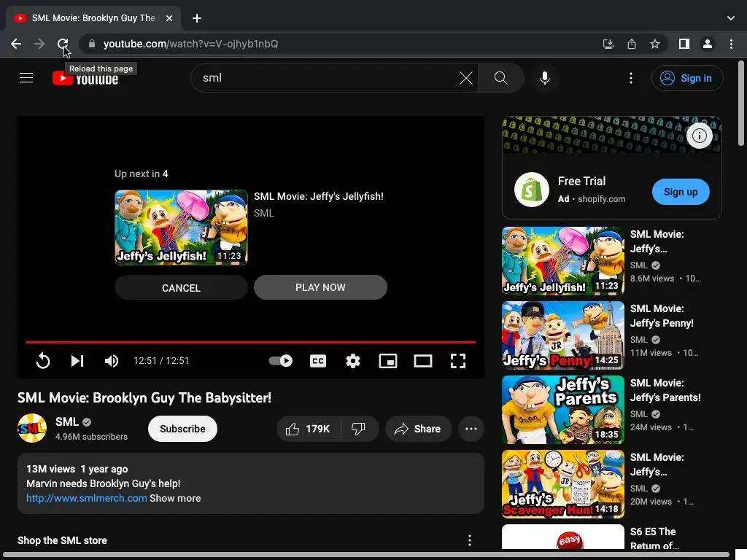Skip to next video icon
The image size is (747, 560).
click(77, 360)
